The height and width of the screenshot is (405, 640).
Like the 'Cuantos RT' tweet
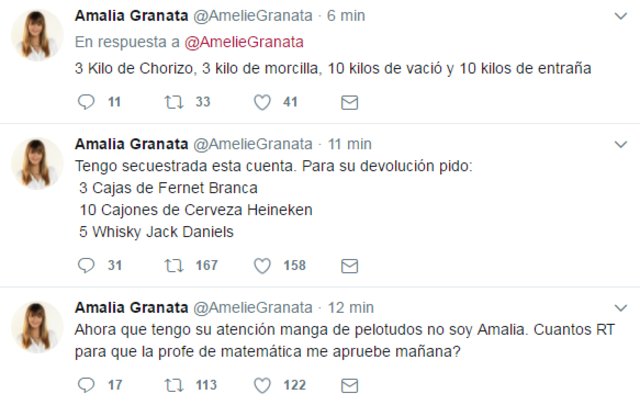click(262, 384)
